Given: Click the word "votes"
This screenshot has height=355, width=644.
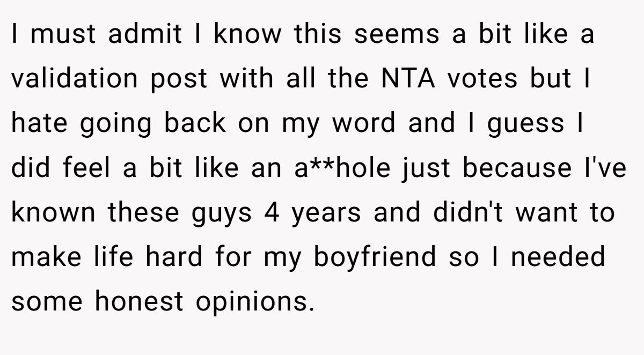Looking at the screenshot, I should [482, 79].
